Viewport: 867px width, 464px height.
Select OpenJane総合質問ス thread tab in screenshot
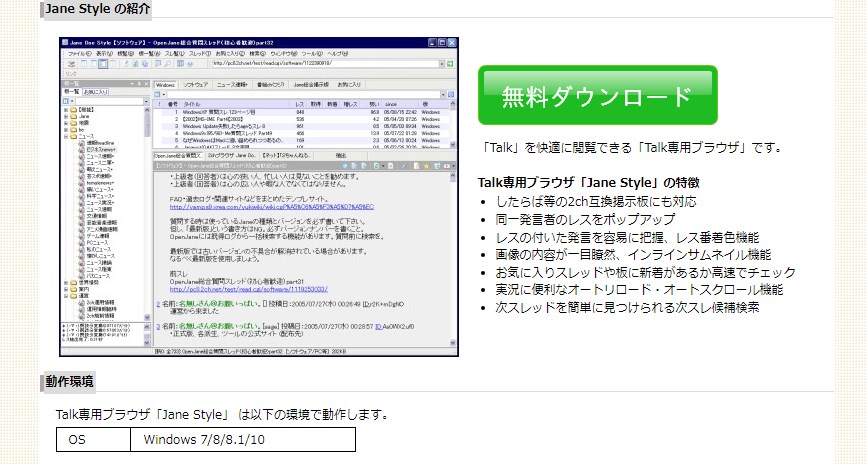pos(179,156)
